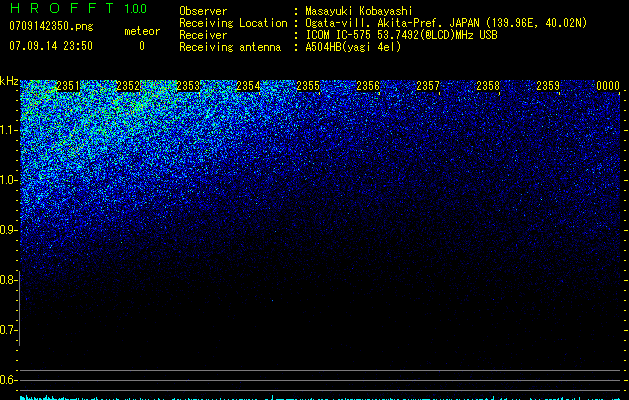The image size is (629, 400).
Task: Click the HROFFT 1.0.0 title text
Action: [79, 8]
